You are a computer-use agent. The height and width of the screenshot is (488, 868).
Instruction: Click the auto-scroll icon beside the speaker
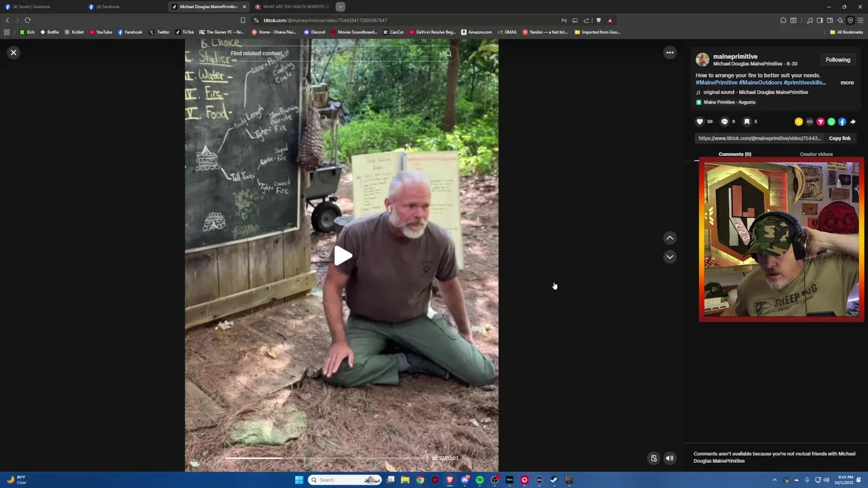pos(654,458)
